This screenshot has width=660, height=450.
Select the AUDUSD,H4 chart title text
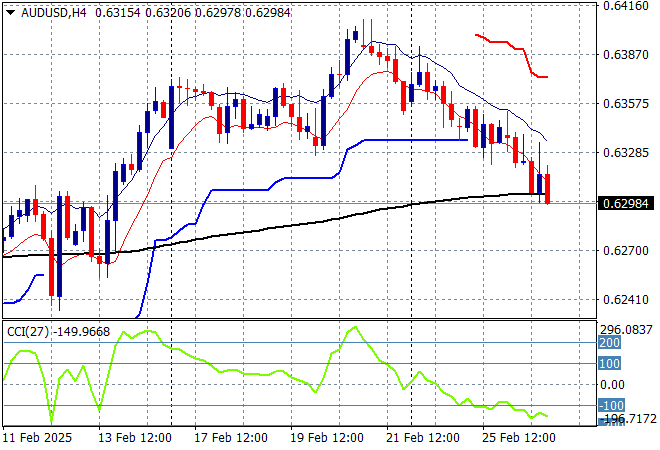coord(54,13)
